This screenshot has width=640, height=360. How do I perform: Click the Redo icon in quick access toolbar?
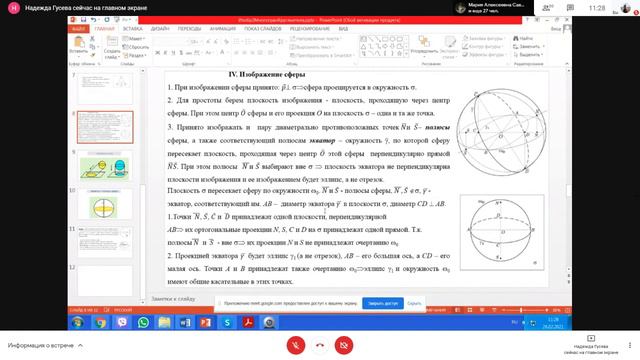click(107, 20)
